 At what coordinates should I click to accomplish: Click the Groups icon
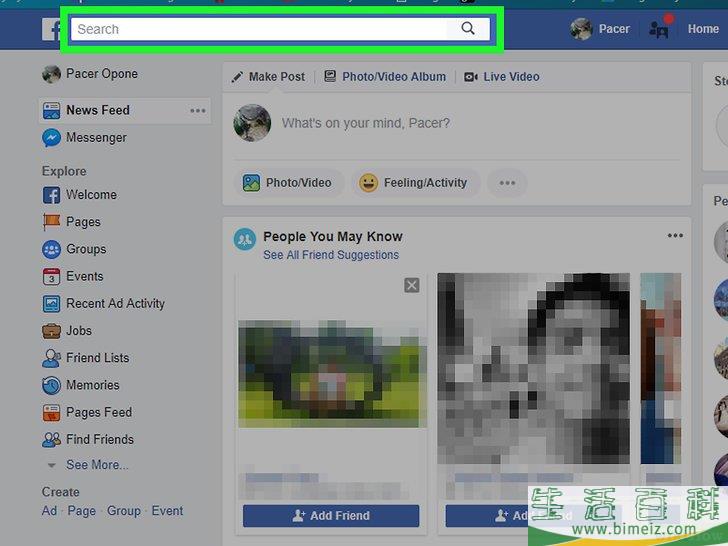pos(51,249)
